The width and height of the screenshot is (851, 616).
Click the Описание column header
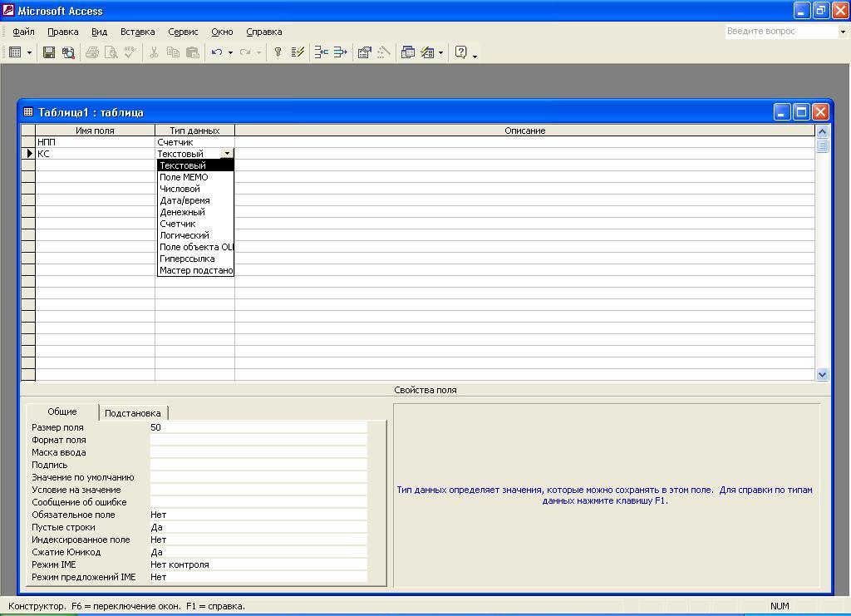click(525, 131)
